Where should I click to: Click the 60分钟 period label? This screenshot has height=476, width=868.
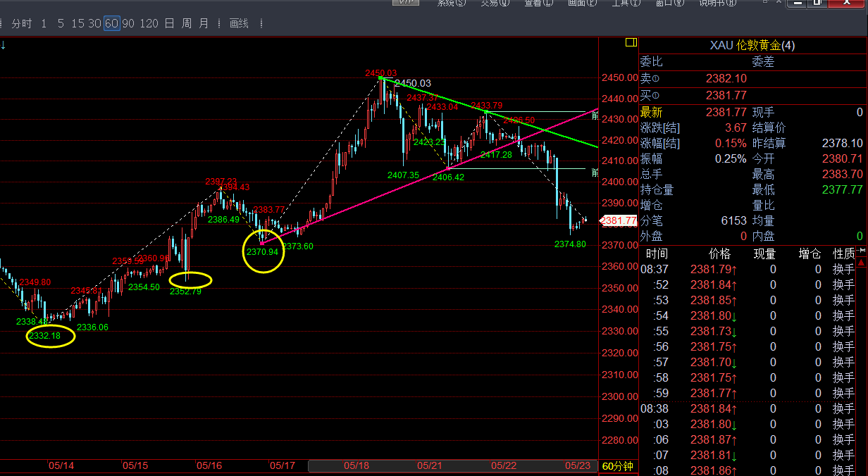pos(617,466)
